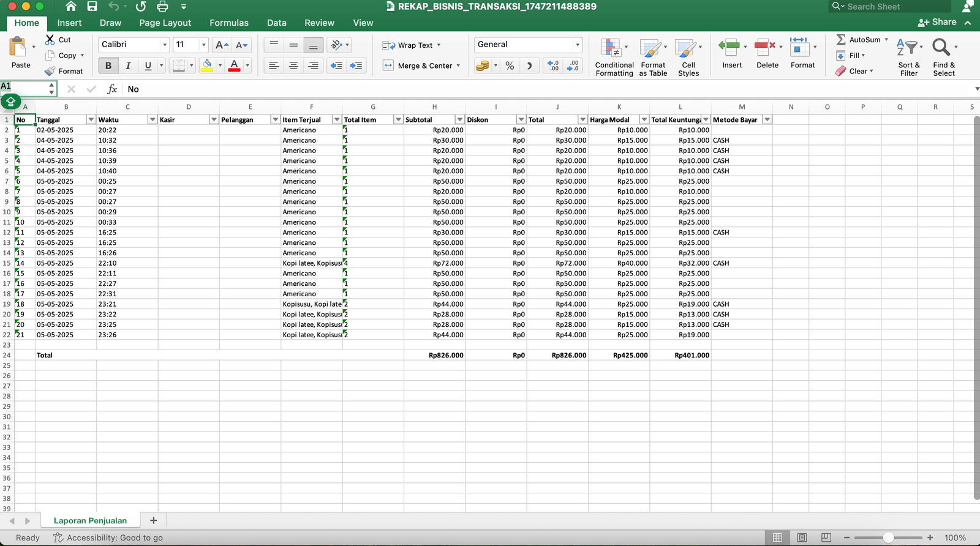Align text to the left
The image size is (980, 546).
tap(274, 65)
